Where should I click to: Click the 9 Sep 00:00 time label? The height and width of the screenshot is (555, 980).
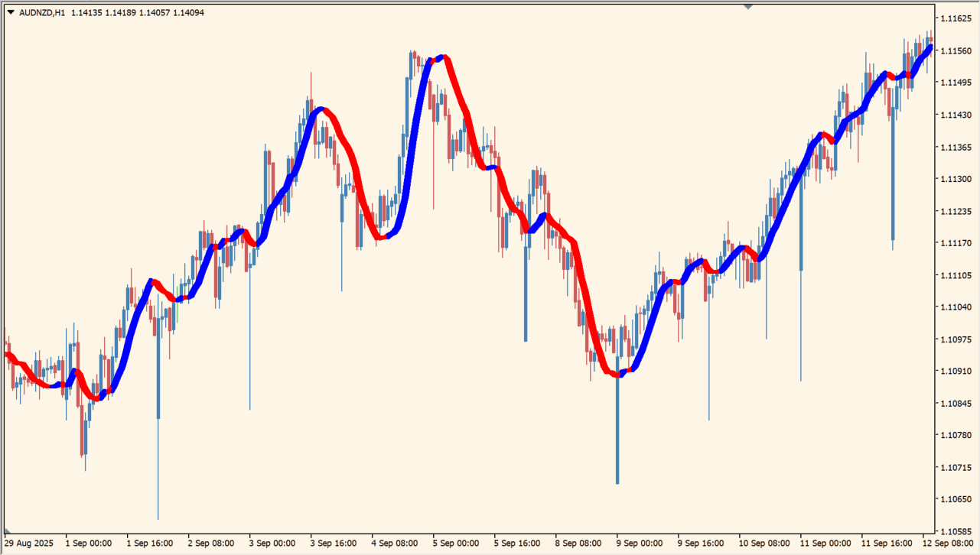tap(640, 544)
